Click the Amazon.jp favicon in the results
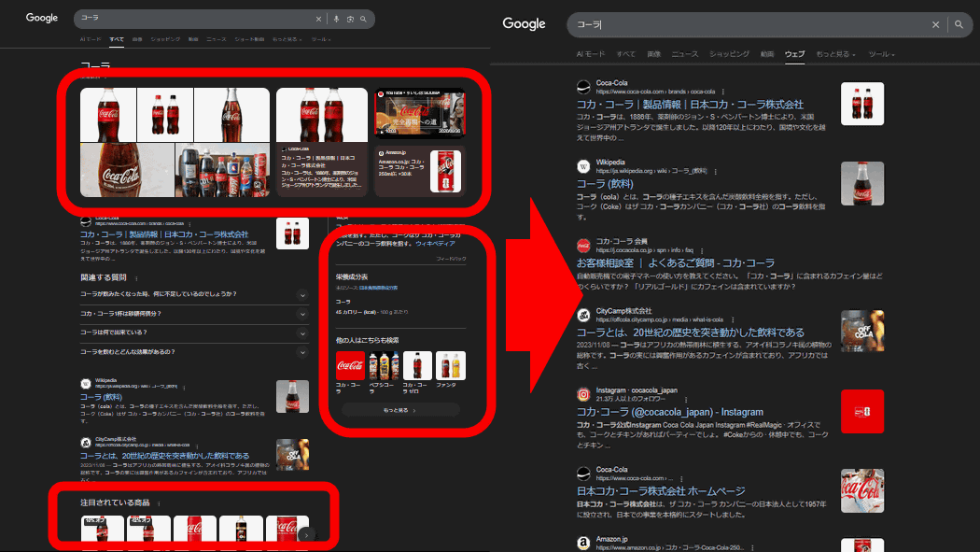The width and height of the screenshot is (980, 552). click(x=584, y=541)
